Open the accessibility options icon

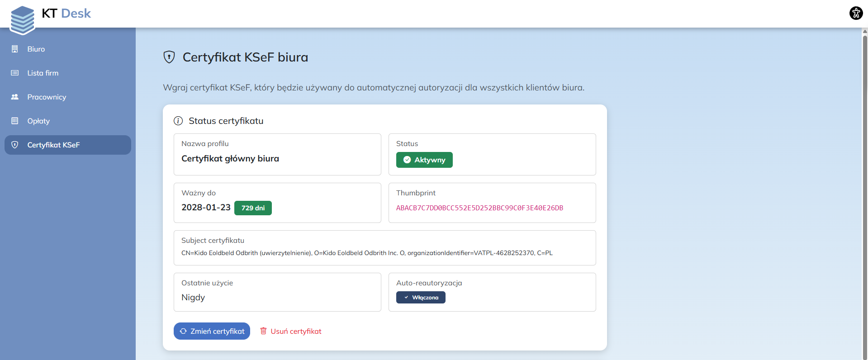[x=856, y=13]
